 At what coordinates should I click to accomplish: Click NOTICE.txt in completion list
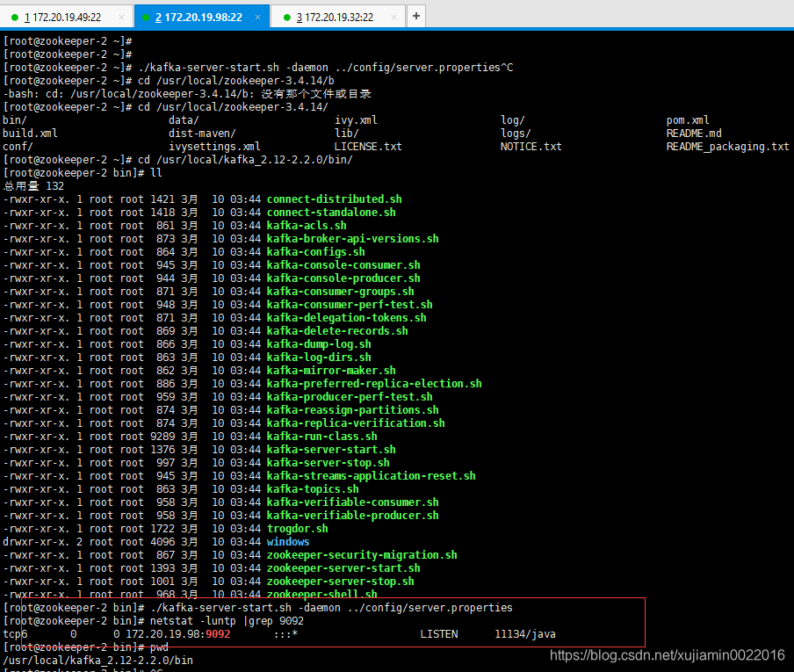click(531, 147)
